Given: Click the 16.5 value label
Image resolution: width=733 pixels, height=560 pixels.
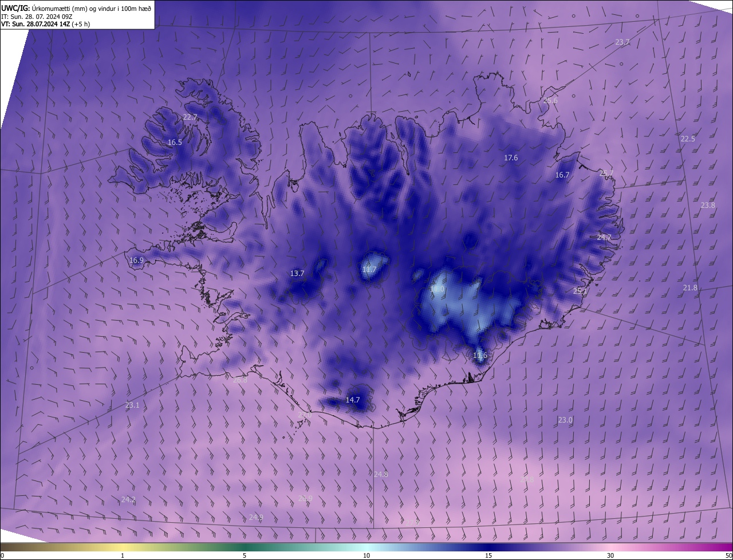Looking at the screenshot, I should coord(175,142).
